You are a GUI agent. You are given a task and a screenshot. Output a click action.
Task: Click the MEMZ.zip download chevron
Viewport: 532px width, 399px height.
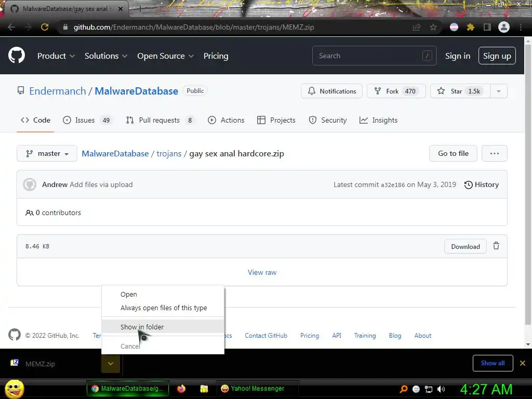pyautogui.click(x=111, y=364)
